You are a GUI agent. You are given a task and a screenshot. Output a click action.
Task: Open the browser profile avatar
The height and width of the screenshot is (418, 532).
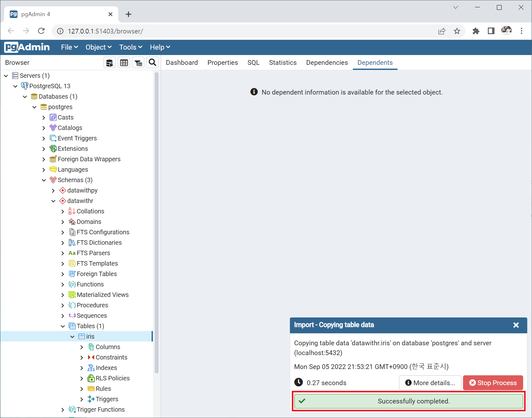[x=506, y=31]
